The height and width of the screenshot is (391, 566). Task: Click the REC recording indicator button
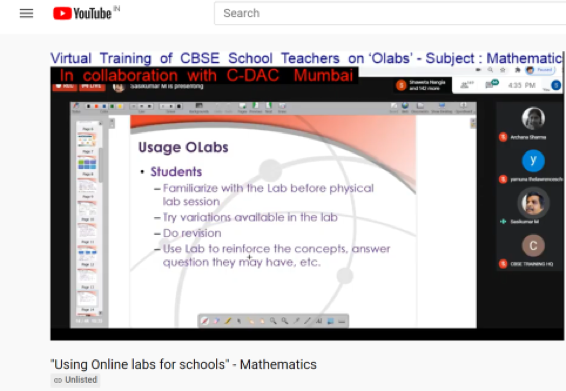pos(65,86)
